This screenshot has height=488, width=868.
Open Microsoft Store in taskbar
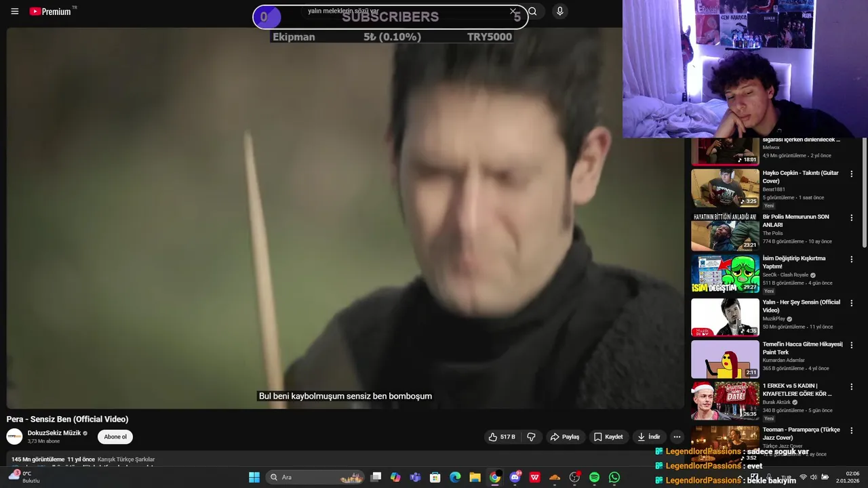(435, 477)
